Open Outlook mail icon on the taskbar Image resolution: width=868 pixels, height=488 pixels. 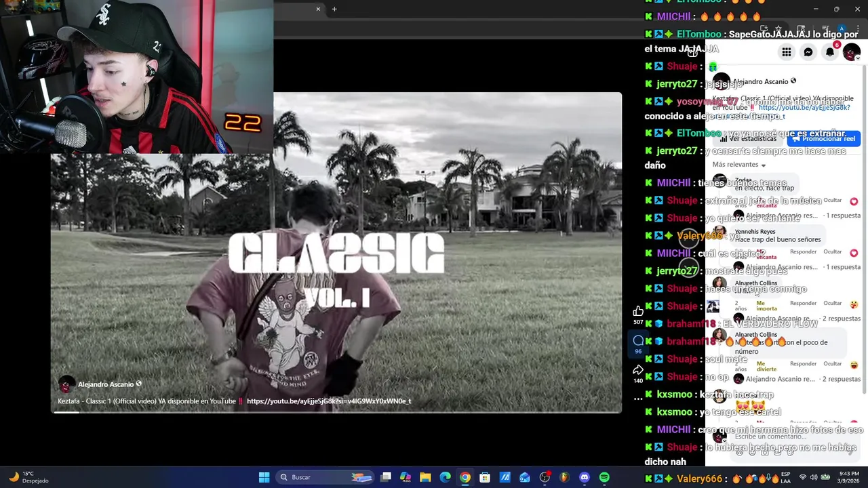[x=525, y=477]
